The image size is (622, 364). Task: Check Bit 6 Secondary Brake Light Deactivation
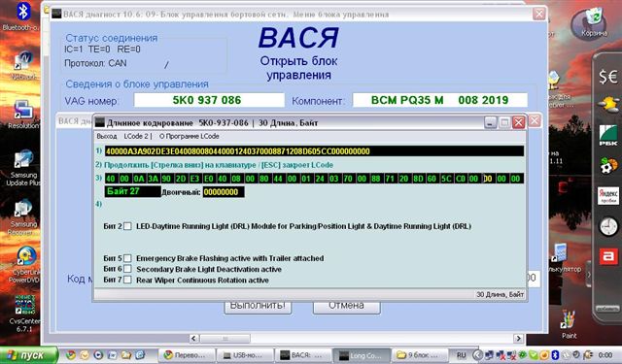coord(127,269)
